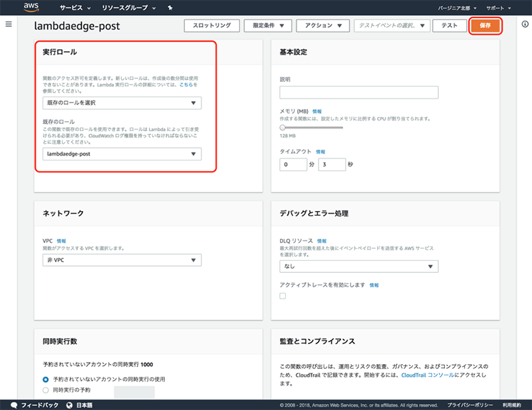532x410 pixels.
Task: Open the DLQ resource dropdown
Action: point(359,266)
